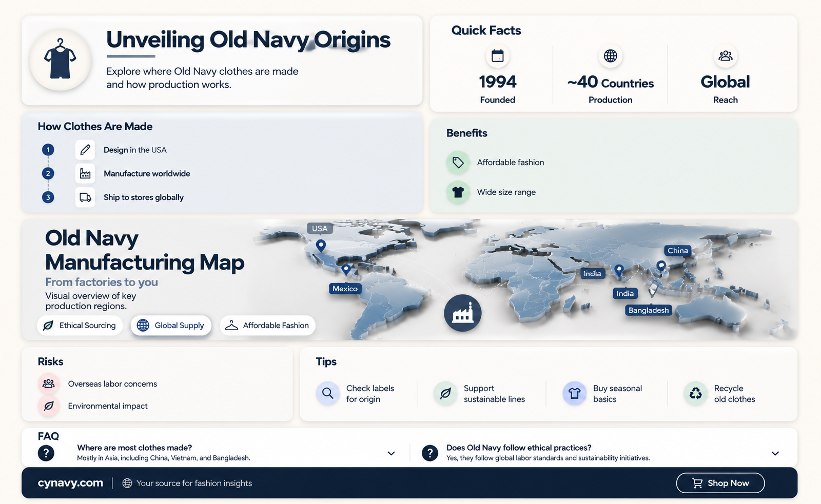Click the 'Design in the USA' step text
Viewport: 821px width, 504px height.
(135, 150)
